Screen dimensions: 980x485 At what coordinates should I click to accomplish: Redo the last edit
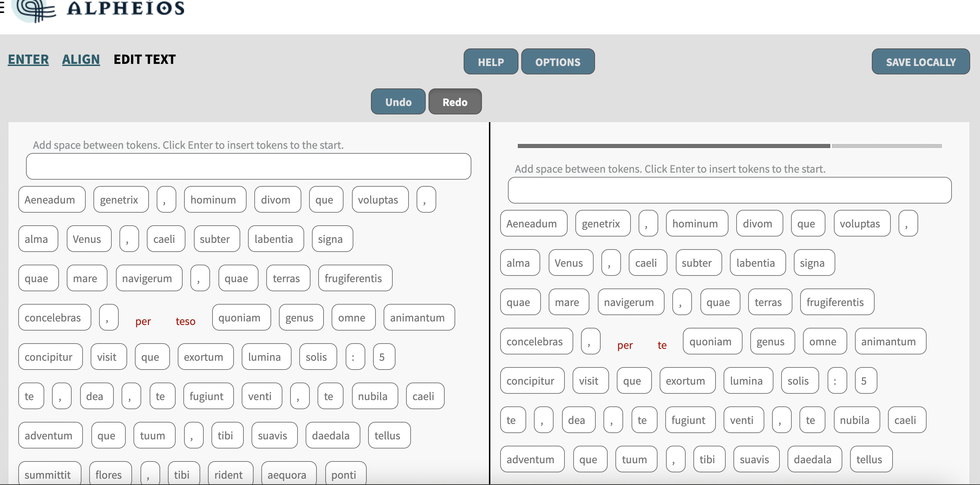[x=455, y=101]
